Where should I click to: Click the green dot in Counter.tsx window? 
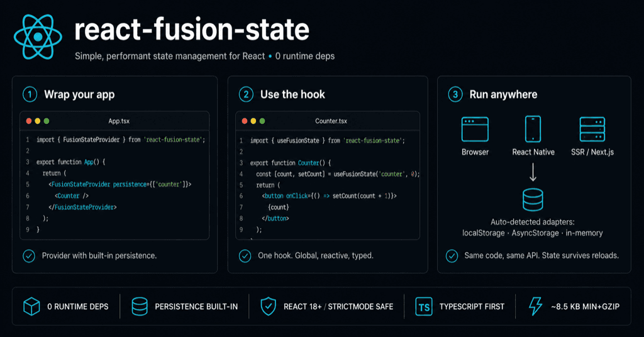(x=262, y=121)
